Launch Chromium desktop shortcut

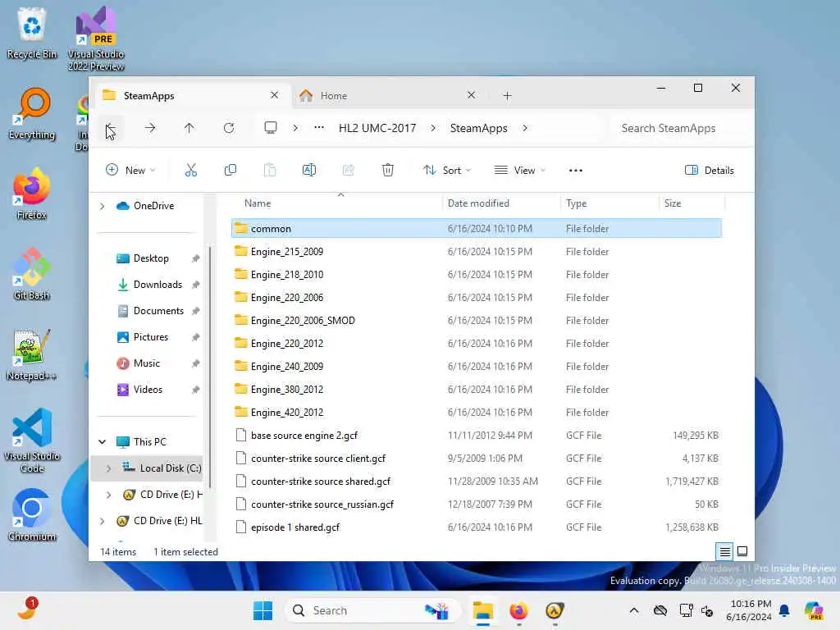coord(32,515)
